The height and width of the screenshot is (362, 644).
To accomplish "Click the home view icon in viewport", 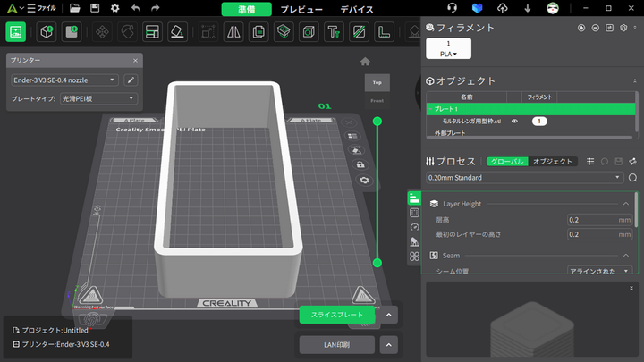I will click(365, 62).
